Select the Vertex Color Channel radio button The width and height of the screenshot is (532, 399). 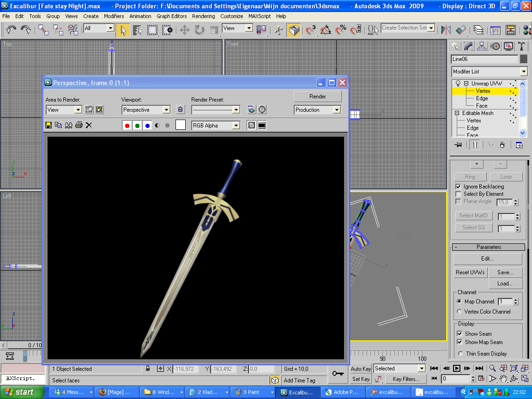point(459,311)
